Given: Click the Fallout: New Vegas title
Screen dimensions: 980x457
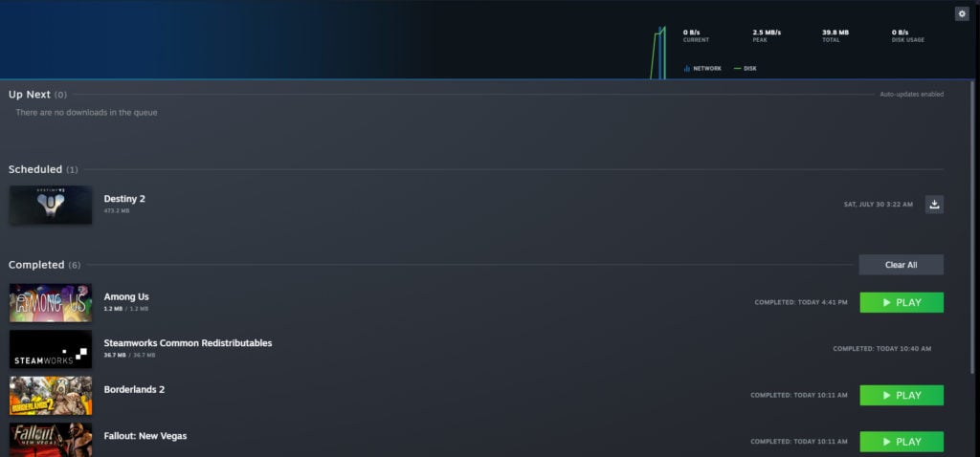Looking at the screenshot, I should pyautogui.click(x=145, y=436).
